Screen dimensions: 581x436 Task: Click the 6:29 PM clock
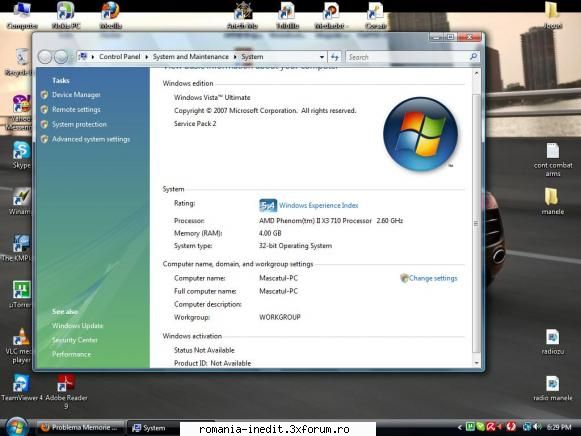click(559, 427)
